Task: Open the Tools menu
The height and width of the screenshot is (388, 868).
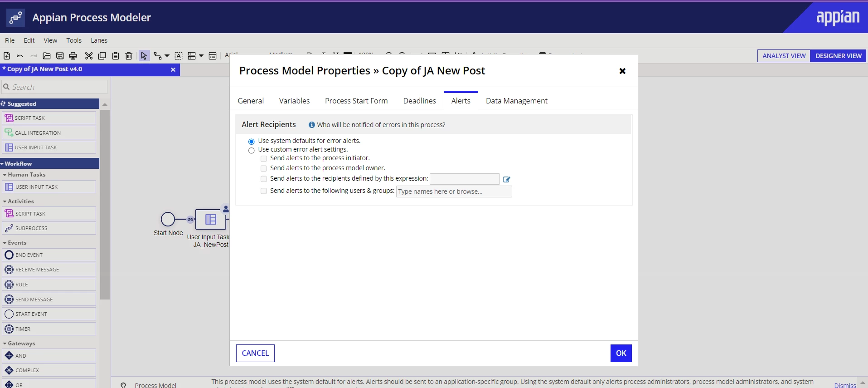Action: (x=74, y=40)
